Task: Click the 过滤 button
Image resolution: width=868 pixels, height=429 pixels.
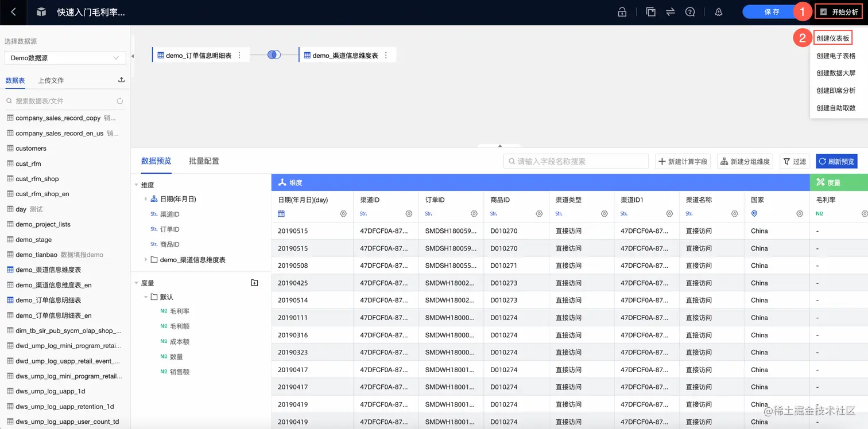Action: tap(795, 162)
